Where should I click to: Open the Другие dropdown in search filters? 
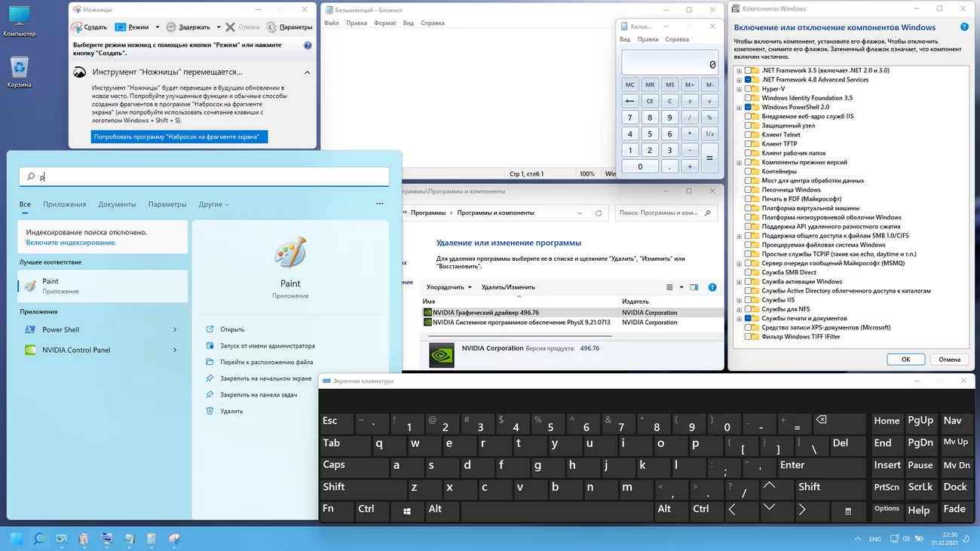(x=214, y=204)
